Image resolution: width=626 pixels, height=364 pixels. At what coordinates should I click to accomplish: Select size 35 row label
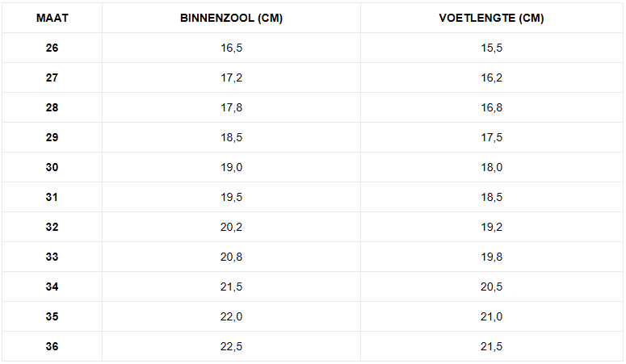(x=52, y=316)
